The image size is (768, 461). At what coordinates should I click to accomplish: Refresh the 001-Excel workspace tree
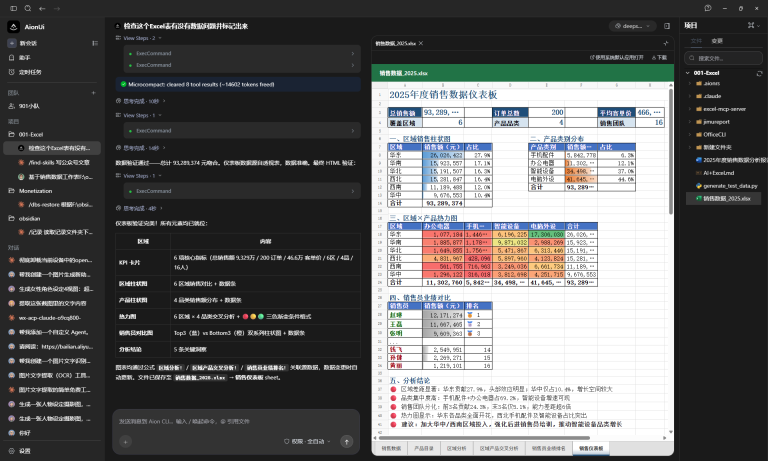coord(759,73)
